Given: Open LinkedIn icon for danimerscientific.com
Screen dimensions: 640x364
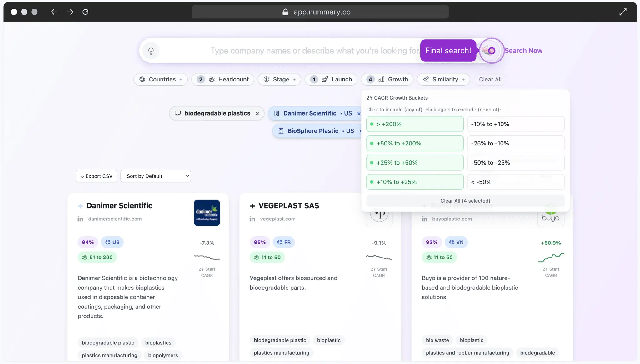Looking at the screenshot, I should (x=80, y=219).
